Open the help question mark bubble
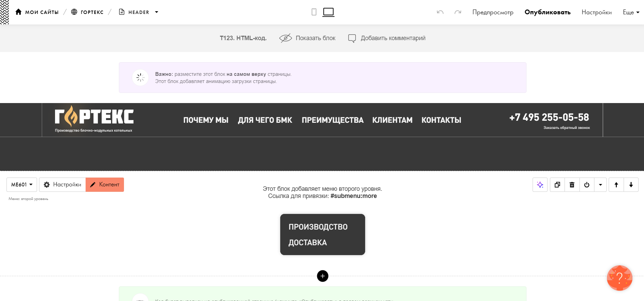 pos(620,278)
